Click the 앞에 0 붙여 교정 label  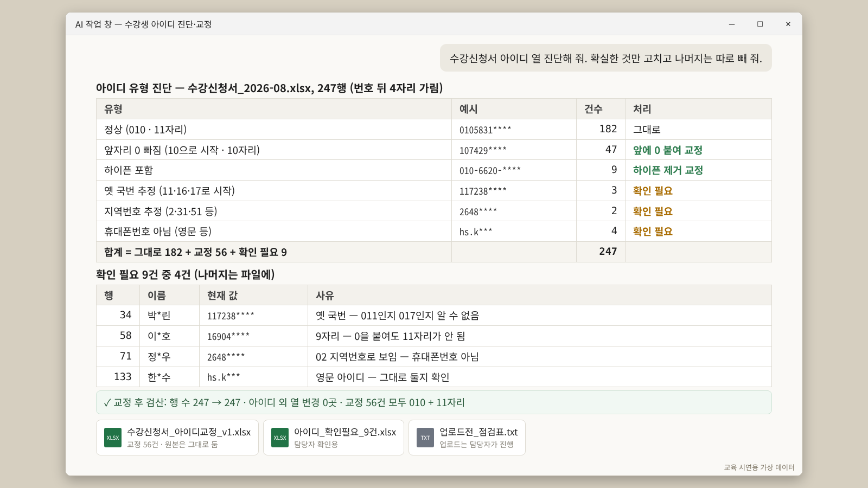[x=668, y=150]
